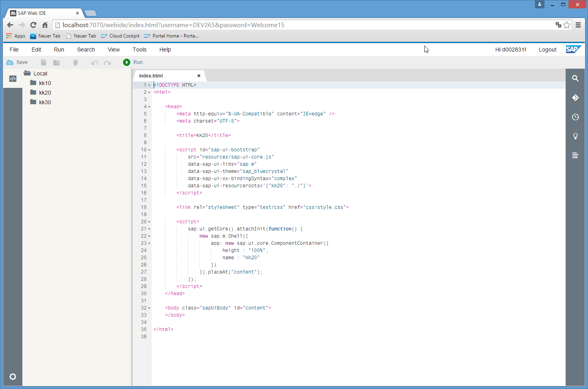The height and width of the screenshot is (389, 588).
Task: Open the Search menu
Action: click(x=86, y=50)
